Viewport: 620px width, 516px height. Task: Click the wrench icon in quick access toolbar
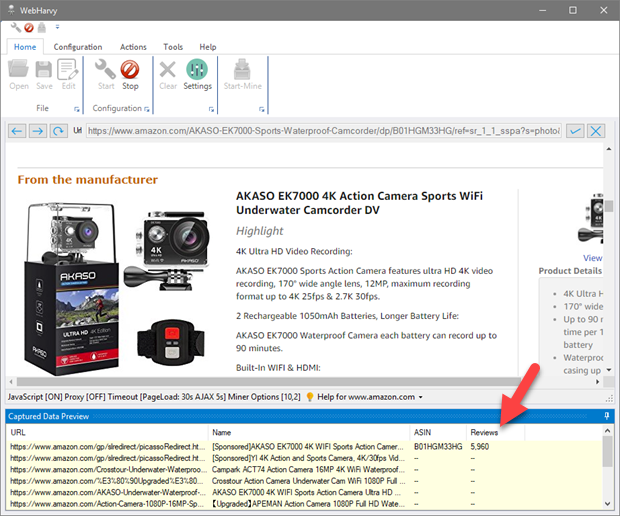pyautogui.click(x=15, y=27)
